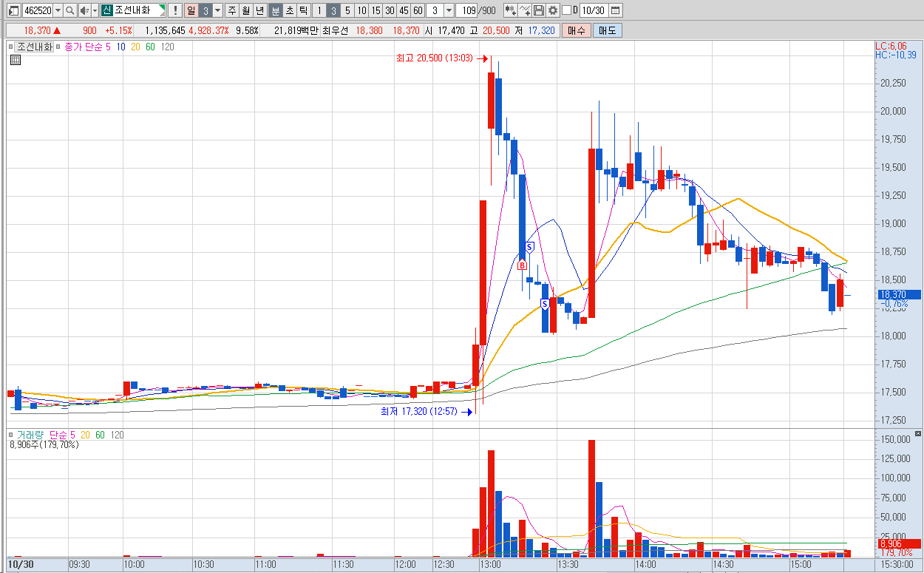Select the weekly 주 period button
The height and width of the screenshot is (573, 924).
pyautogui.click(x=232, y=10)
